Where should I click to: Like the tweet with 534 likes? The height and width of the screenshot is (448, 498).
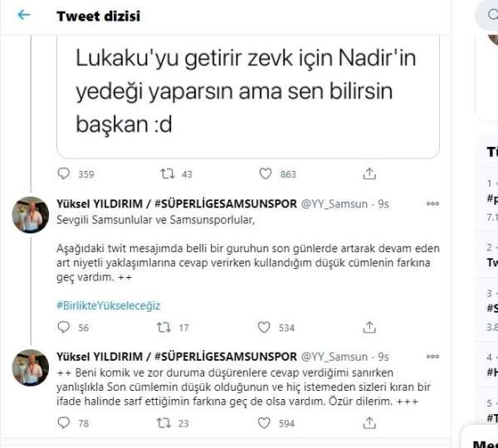[266, 328]
